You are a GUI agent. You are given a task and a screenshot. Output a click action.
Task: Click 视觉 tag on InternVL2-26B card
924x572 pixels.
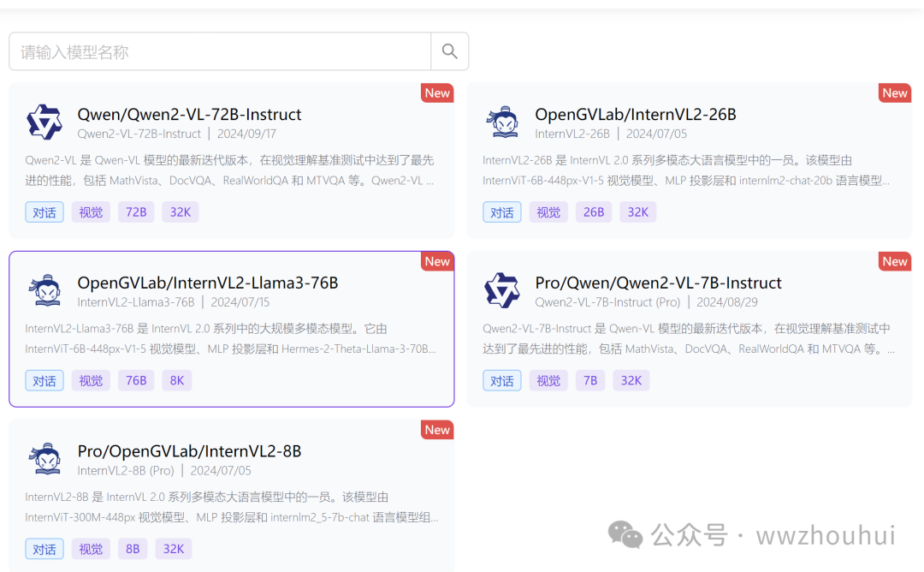[x=548, y=212]
